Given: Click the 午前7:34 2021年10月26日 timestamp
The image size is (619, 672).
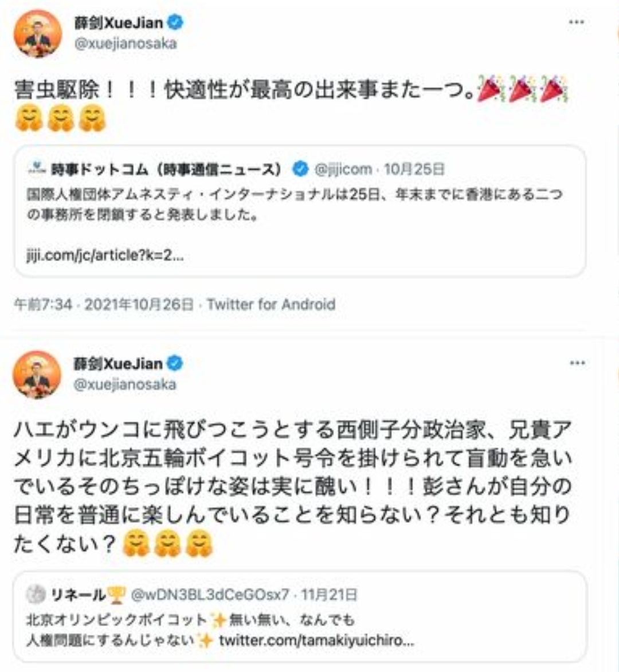Looking at the screenshot, I should point(104,304).
